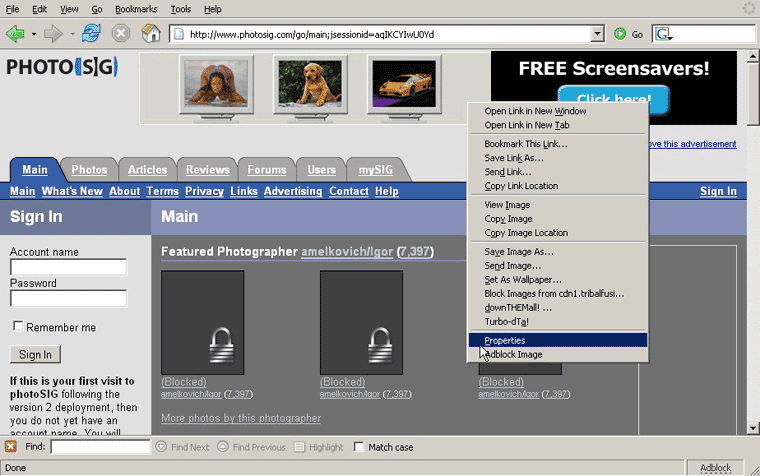
Task: Click the puppy screensaver thumbnail
Action: pos(310,86)
